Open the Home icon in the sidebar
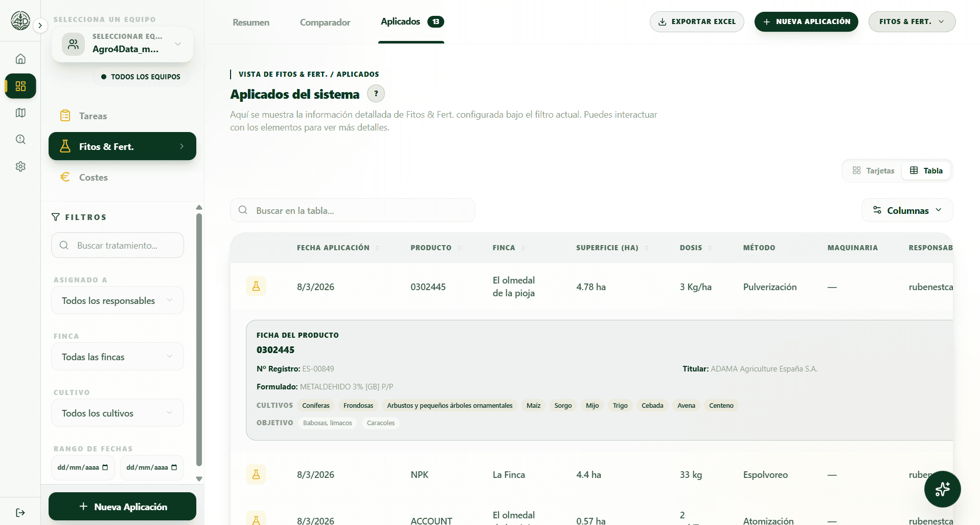 click(20, 58)
